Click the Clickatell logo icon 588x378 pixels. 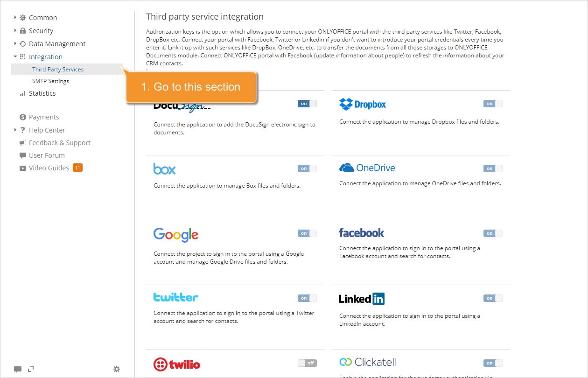click(345, 362)
